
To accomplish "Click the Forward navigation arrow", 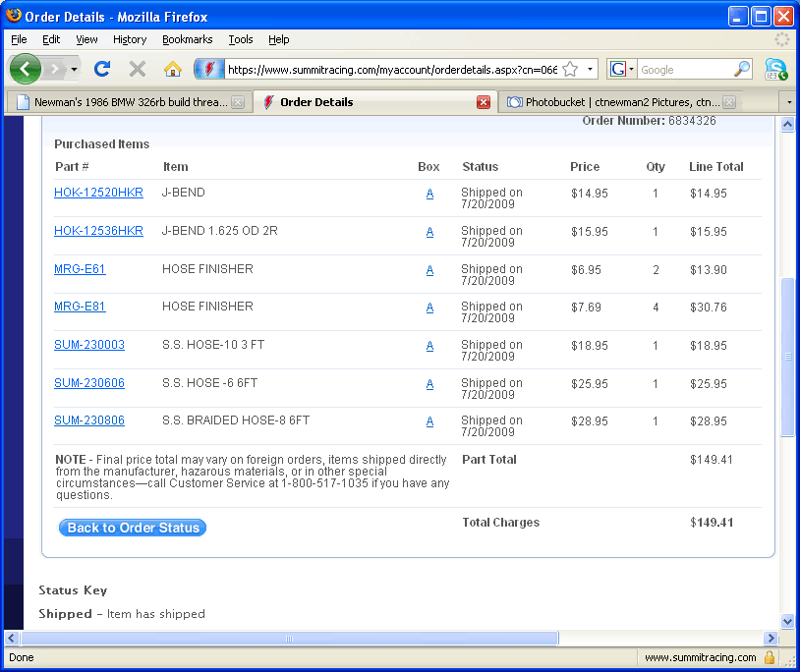I will [55, 69].
